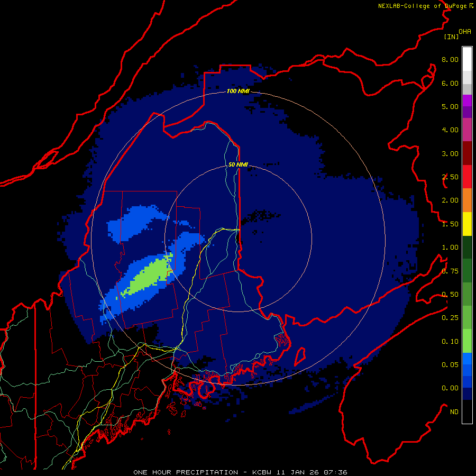Click the OHA product label above legend
Image resolution: width=476 pixels, height=476 pixels.
coord(465,32)
